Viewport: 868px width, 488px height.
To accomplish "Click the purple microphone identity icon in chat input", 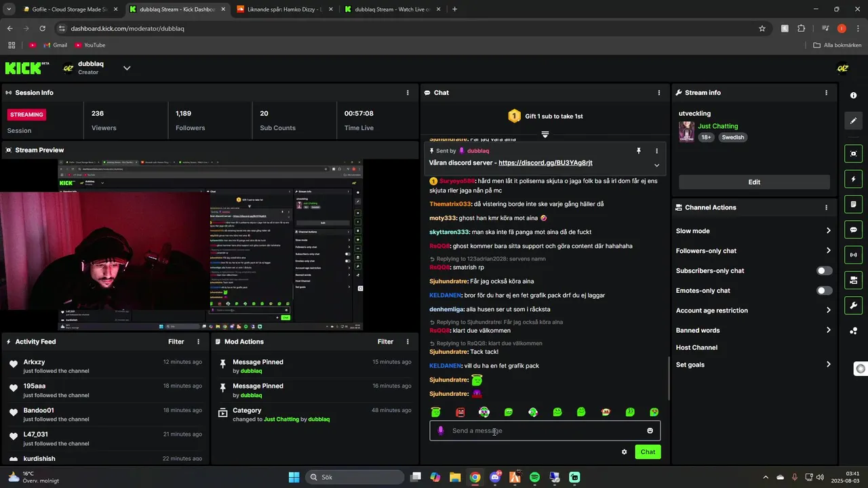I will [x=440, y=430].
